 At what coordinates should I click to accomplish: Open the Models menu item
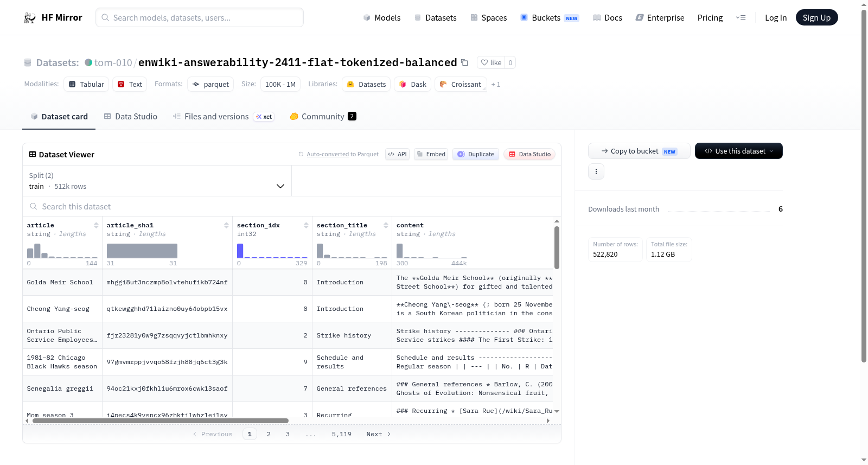[382, 18]
